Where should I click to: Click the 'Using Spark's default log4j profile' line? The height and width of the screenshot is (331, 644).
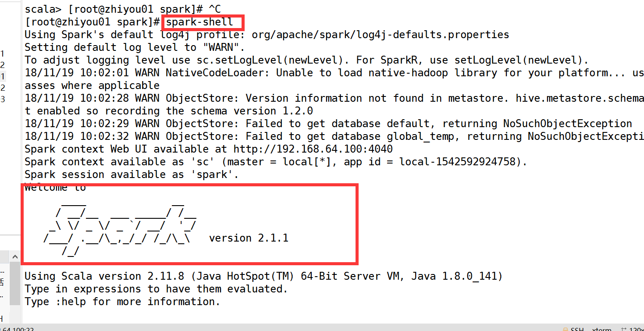click(x=267, y=35)
